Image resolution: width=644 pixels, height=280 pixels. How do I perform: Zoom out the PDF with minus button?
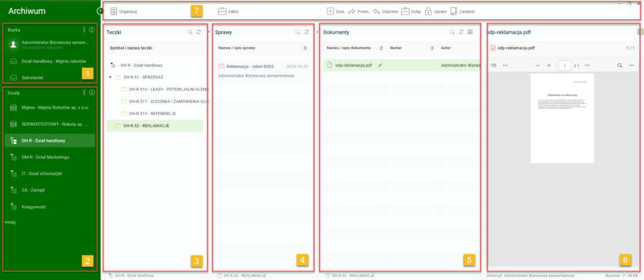click(x=538, y=65)
